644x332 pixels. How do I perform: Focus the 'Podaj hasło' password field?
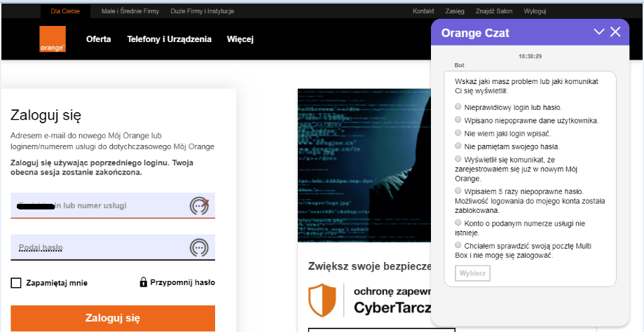113,247
